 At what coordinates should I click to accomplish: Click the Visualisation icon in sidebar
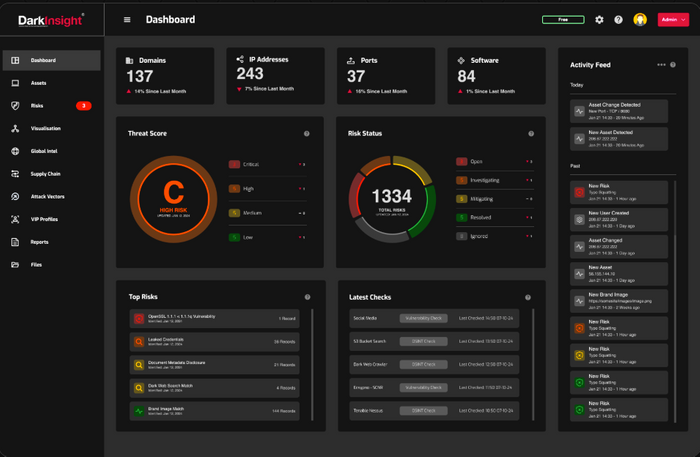point(15,129)
